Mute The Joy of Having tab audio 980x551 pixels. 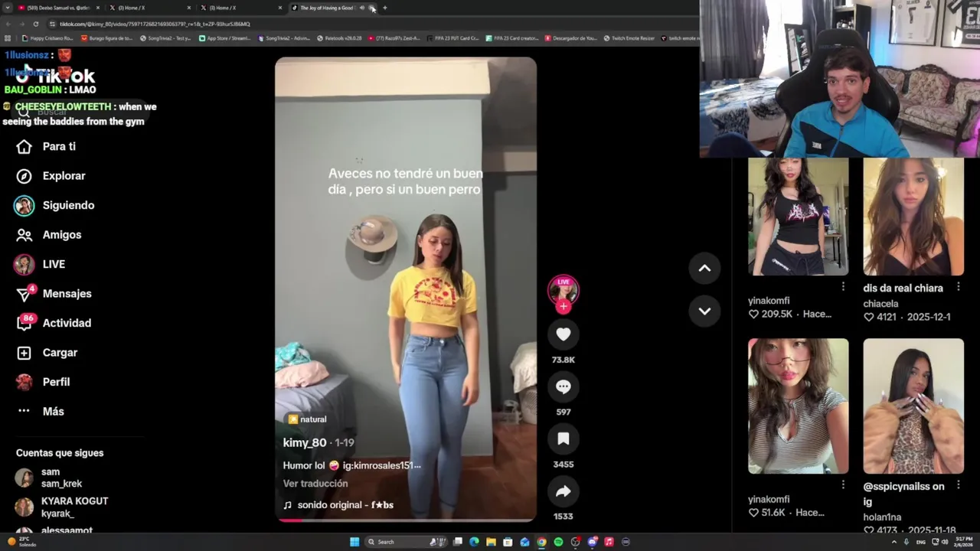pos(361,8)
